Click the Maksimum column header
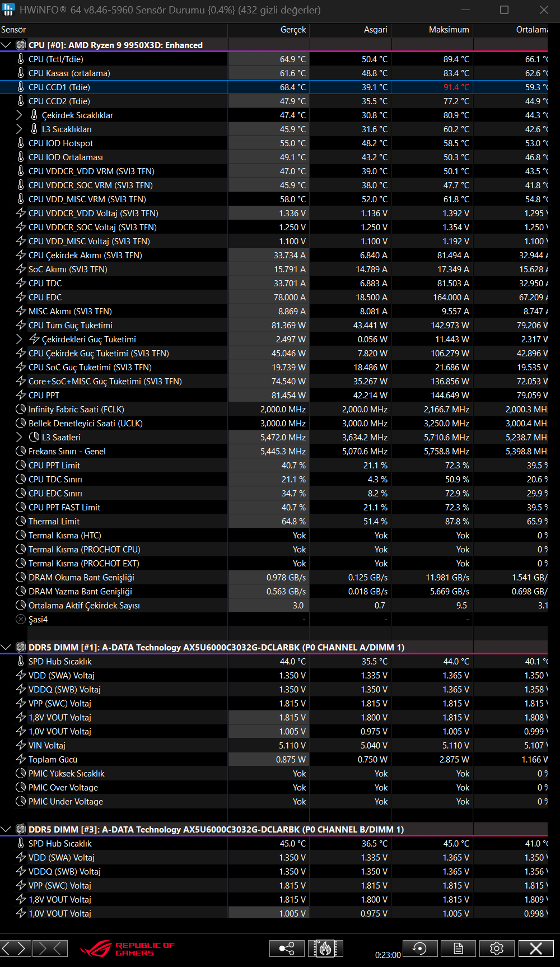The width and height of the screenshot is (560, 967). [x=432, y=30]
